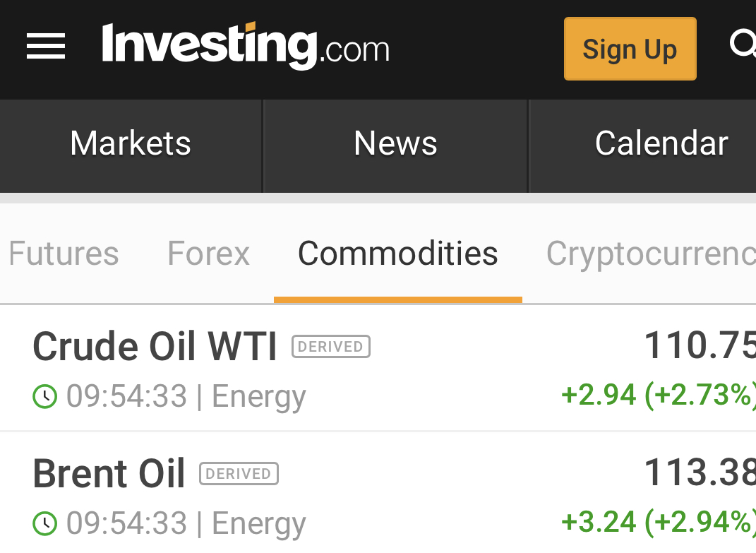
Task: Click the Brent Oil price 113.38
Action: (x=699, y=473)
